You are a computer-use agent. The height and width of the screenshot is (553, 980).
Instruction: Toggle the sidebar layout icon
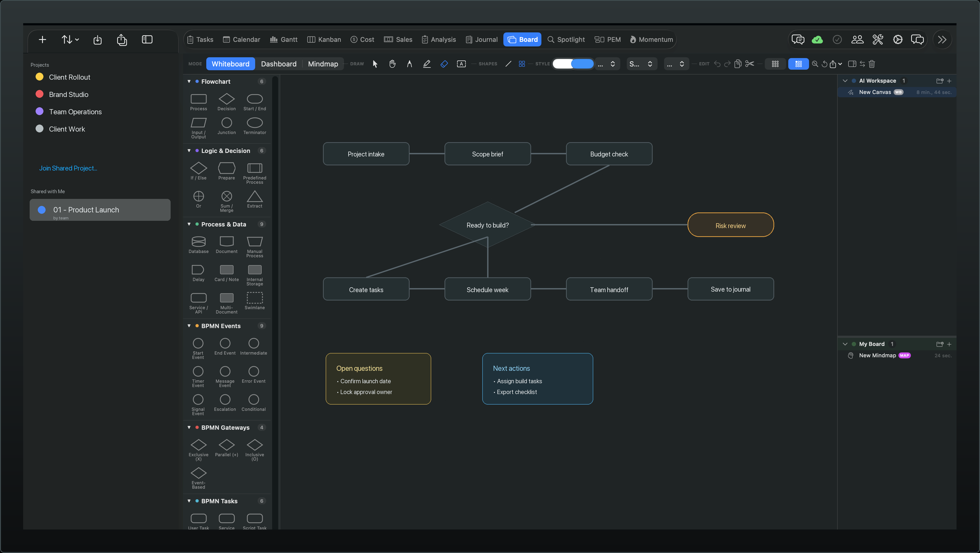tap(147, 40)
